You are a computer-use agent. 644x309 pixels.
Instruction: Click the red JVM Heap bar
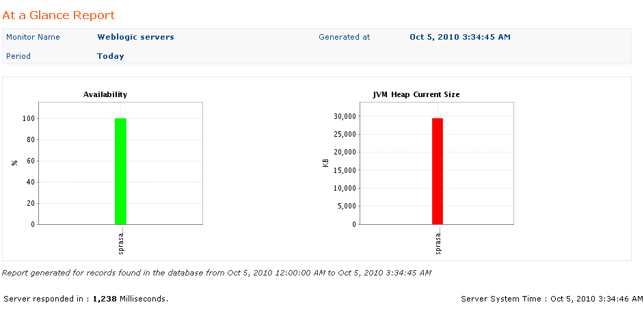(x=438, y=172)
